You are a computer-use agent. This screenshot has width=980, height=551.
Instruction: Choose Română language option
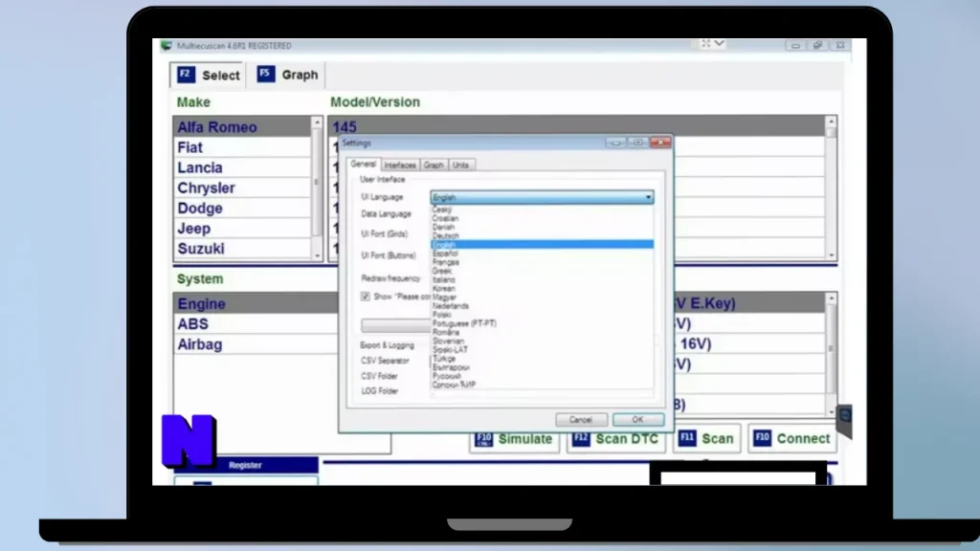point(542,332)
